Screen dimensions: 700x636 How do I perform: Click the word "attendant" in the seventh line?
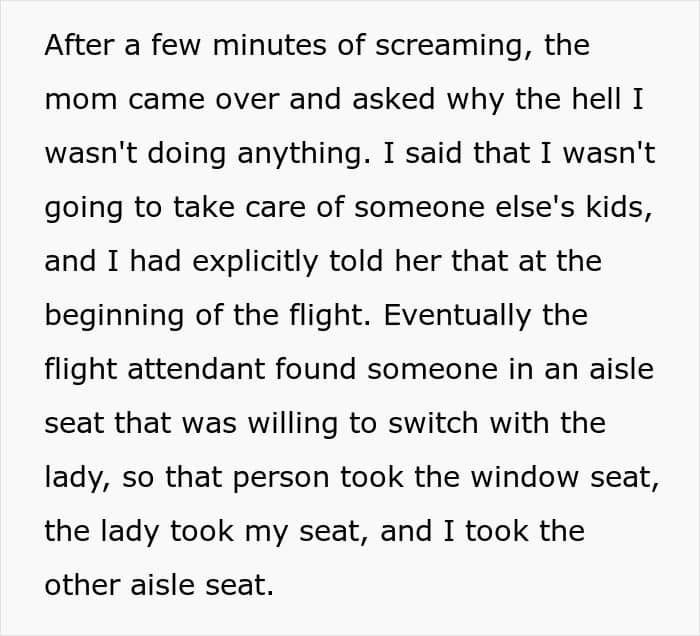pyautogui.click(x=196, y=369)
